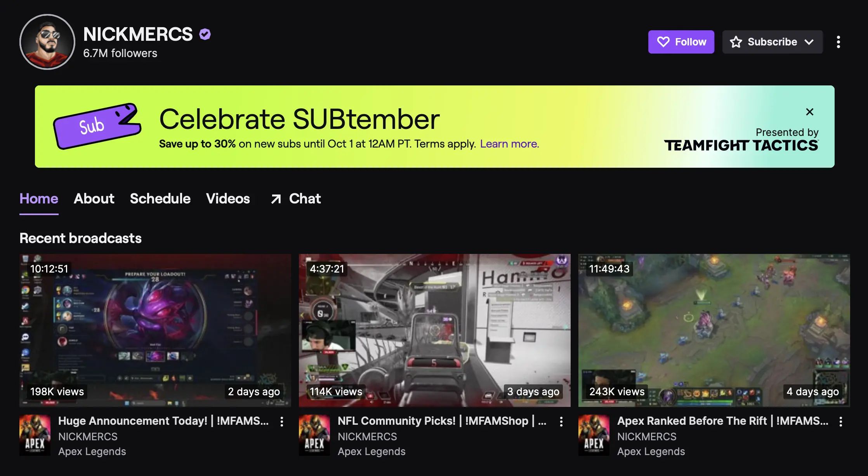The width and height of the screenshot is (868, 476).
Task: Switch to the About tab
Action: (94, 198)
